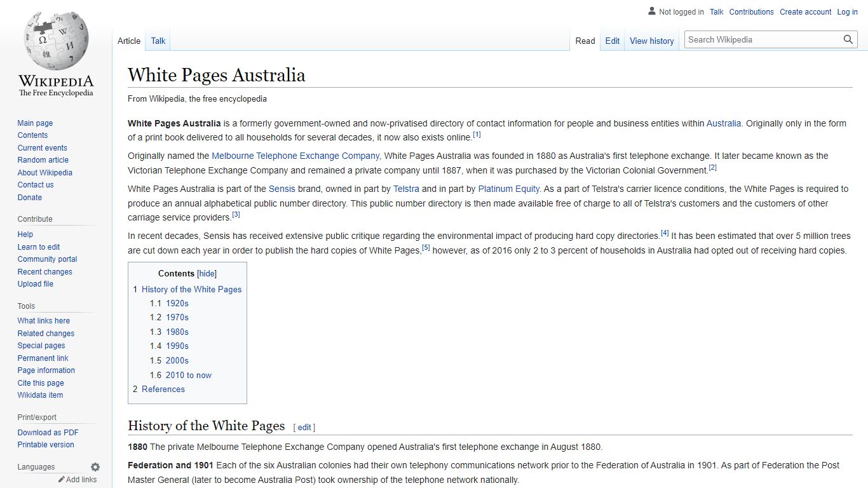
Task: Click Log in
Action: (x=848, y=12)
